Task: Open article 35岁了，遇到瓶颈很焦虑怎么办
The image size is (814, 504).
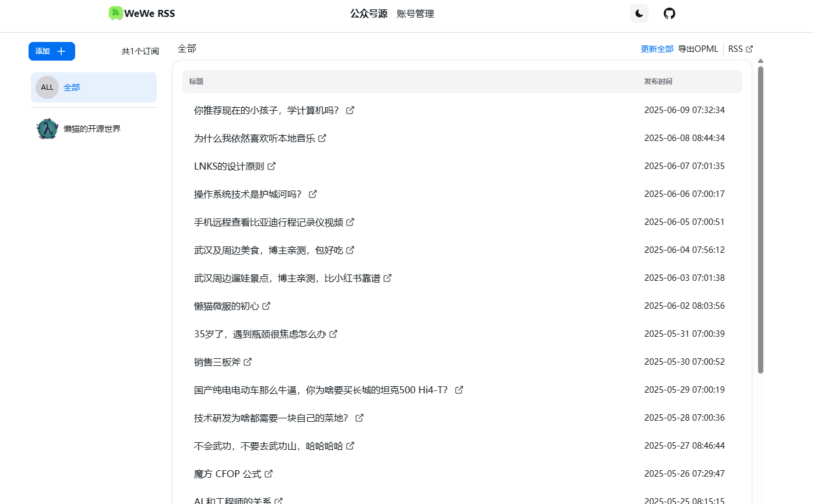Action: (x=260, y=334)
